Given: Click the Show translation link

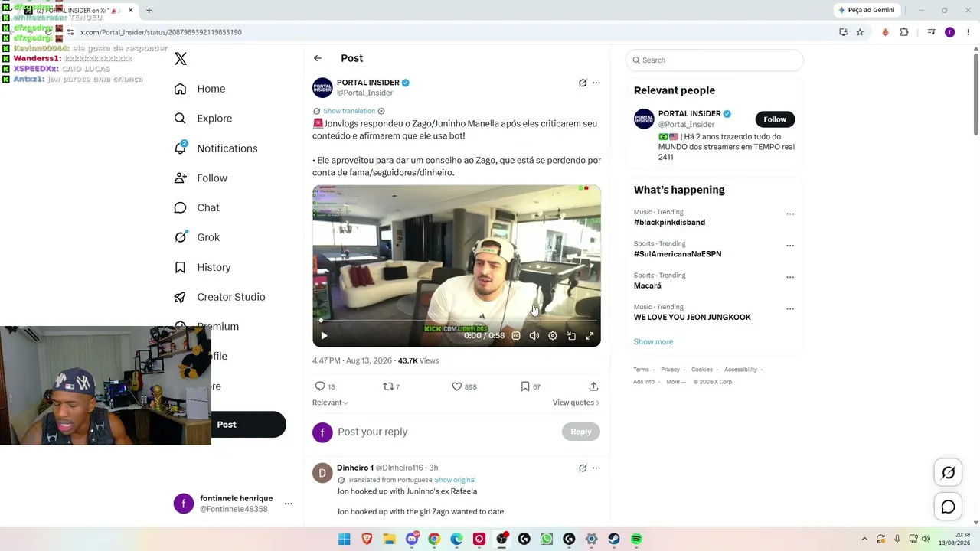Looking at the screenshot, I should [x=349, y=111].
